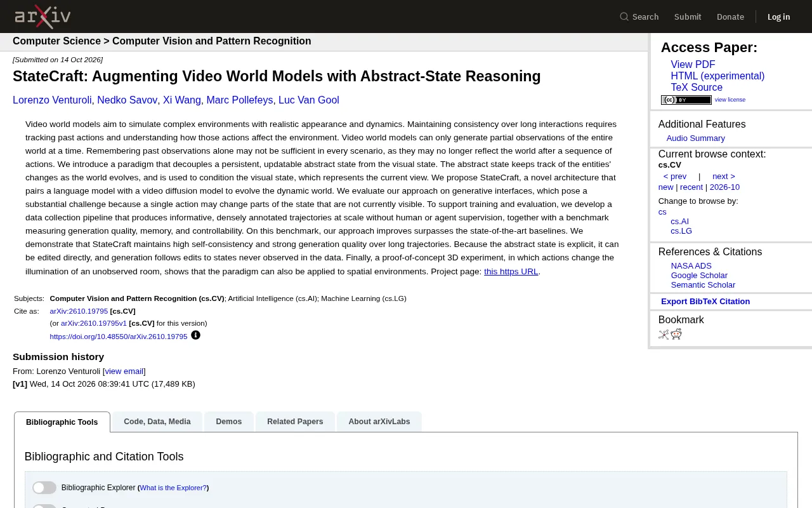
Task: Open author Nedko Savov link
Action: [x=127, y=100]
